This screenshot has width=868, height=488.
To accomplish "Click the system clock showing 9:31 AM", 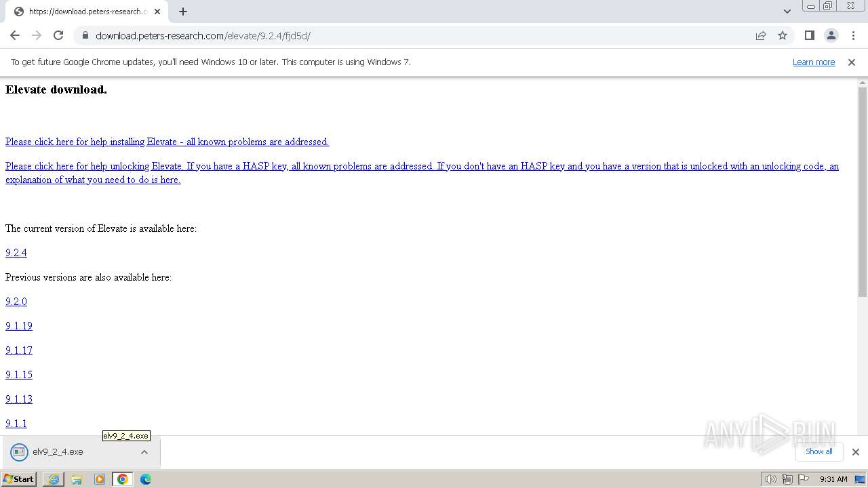I will coord(833,479).
